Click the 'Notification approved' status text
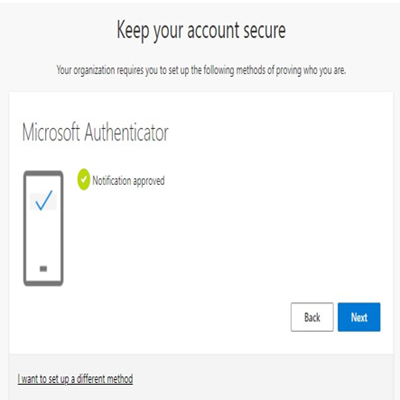 coord(129,181)
